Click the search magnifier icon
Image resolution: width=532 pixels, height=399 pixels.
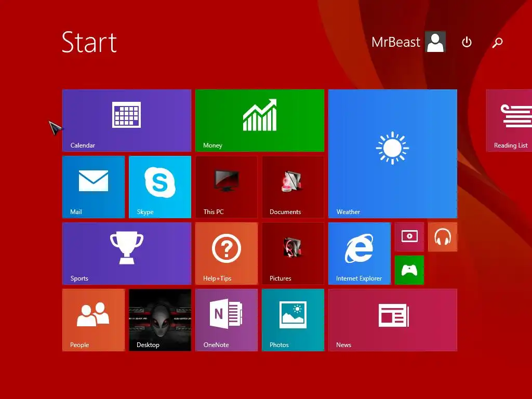point(497,43)
